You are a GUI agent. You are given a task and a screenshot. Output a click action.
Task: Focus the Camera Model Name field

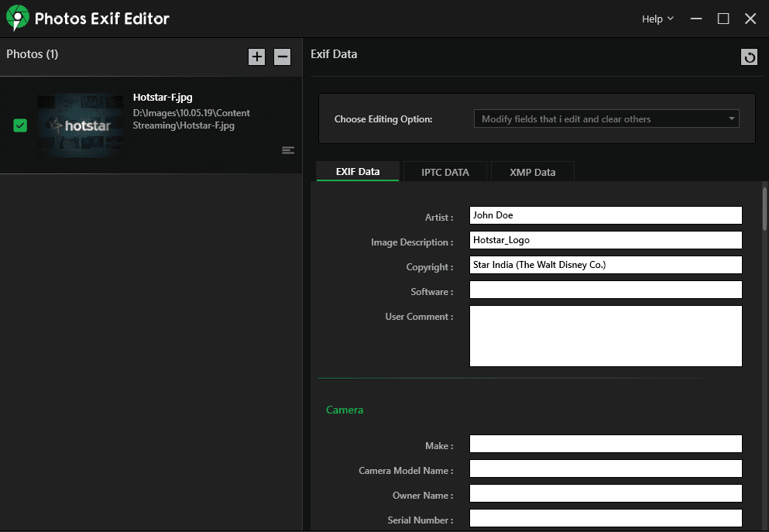[x=606, y=469]
